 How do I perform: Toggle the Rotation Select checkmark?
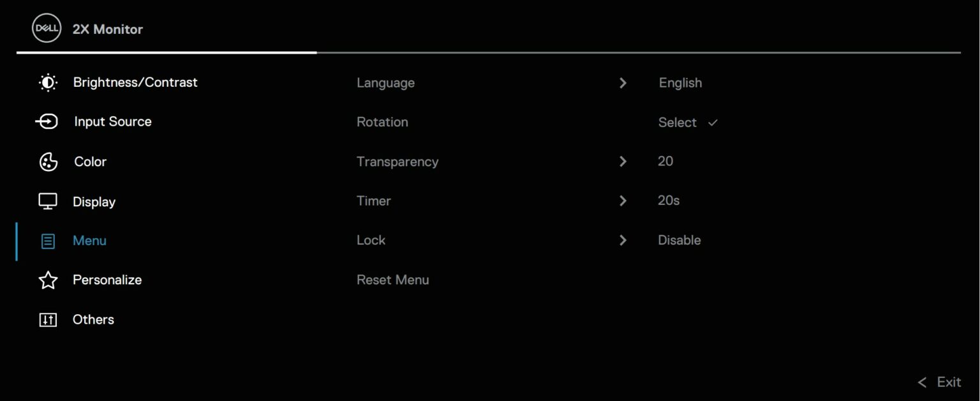713,123
